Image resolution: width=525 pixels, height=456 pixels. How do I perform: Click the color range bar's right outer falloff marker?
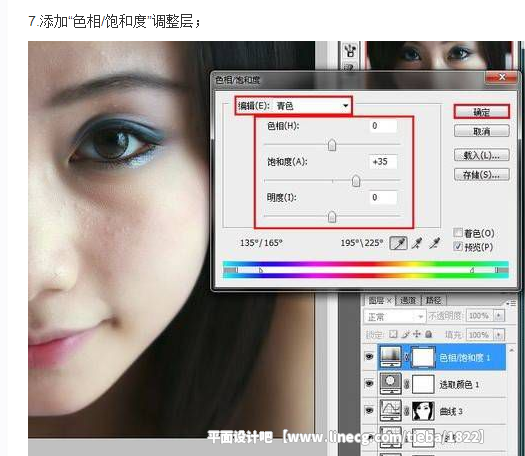coord(497,270)
